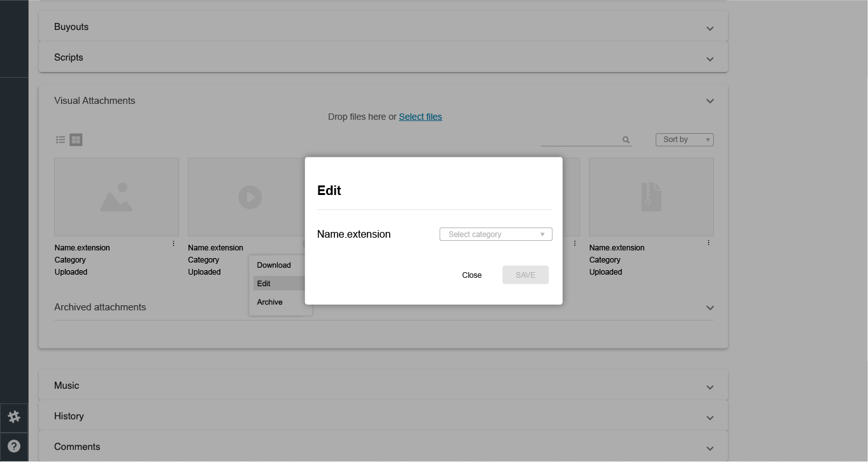The width and height of the screenshot is (868, 462).
Task: Open the hashtag panel in the sidebar
Action: (x=14, y=417)
